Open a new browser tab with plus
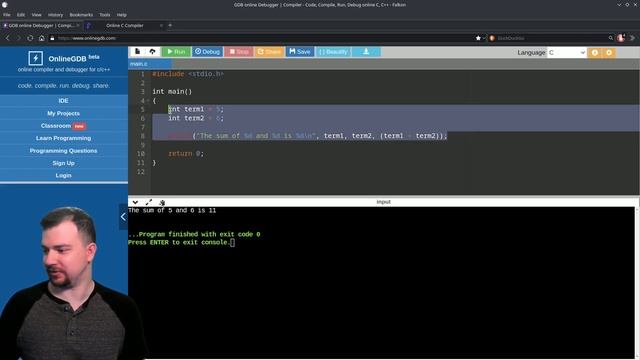This screenshot has width=640, height=360. tap(170, 25)
